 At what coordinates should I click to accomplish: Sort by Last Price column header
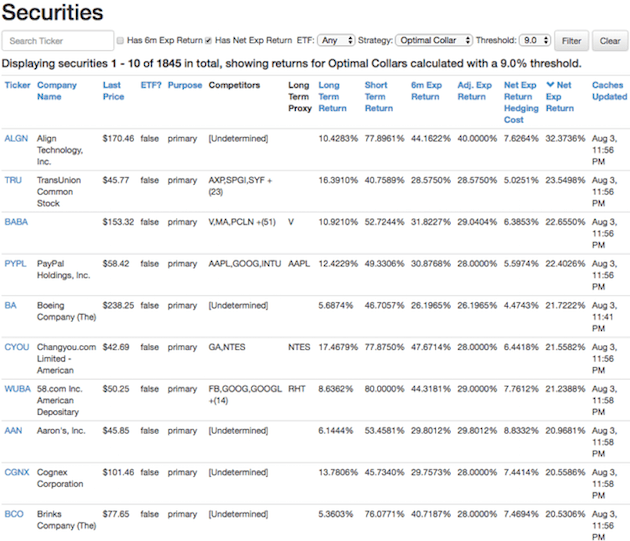[112, 91]
